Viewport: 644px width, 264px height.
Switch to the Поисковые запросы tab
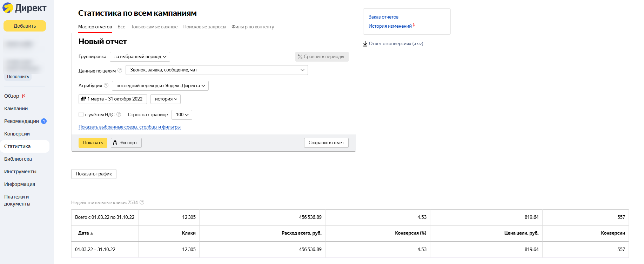point(204,27)
